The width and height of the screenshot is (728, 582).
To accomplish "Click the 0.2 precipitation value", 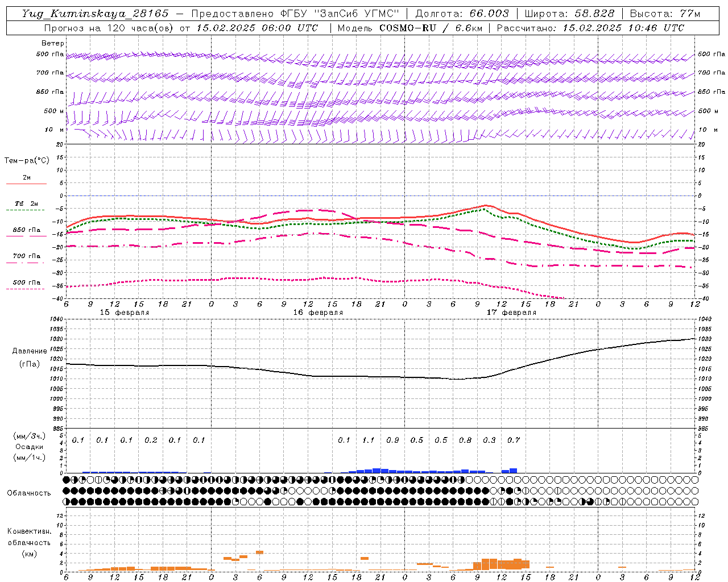I will (x=151, y=440).
